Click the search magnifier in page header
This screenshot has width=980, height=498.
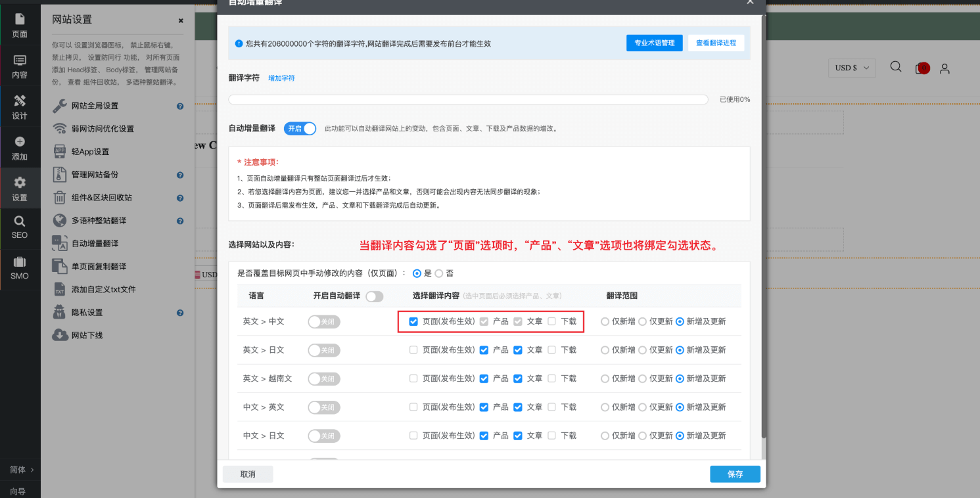pos(895,67)
